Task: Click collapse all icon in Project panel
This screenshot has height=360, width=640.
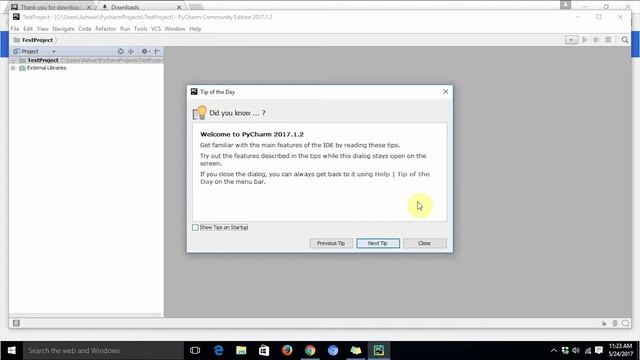Action: 131,51
